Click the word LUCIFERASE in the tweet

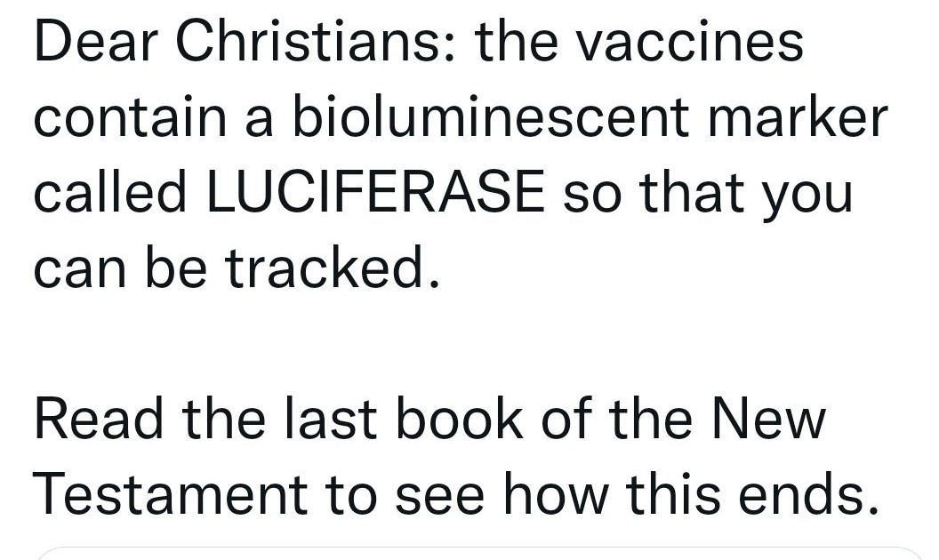click(x=375, y=192)
